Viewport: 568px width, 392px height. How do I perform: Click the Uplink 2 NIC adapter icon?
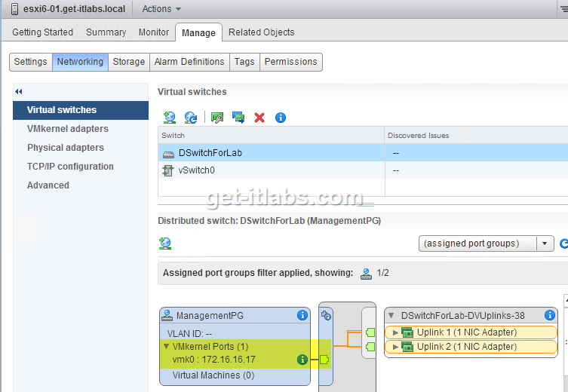coord(407,347)
